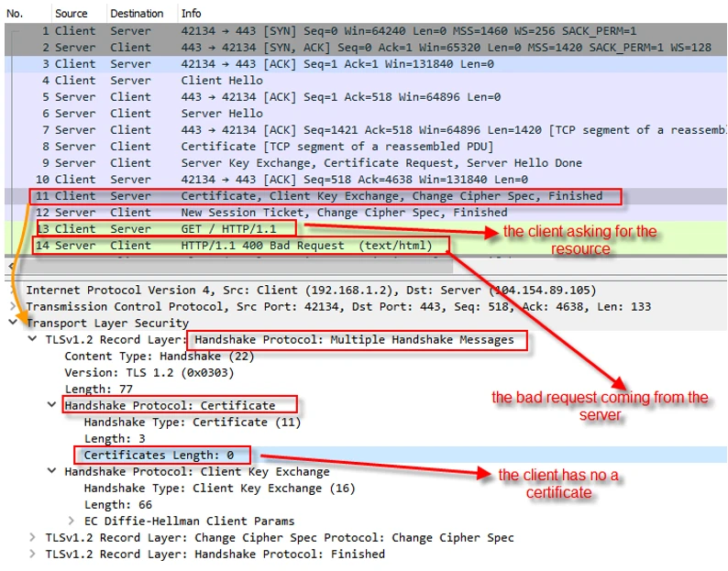Expand the Handshake Protocol: Finished record layer
Image resolution: width=728 pixels, height=571 pixels.
pos(33,554)
